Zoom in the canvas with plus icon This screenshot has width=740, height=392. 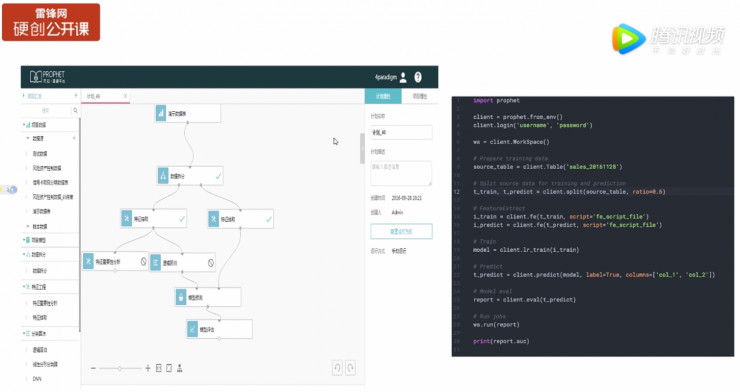(x=148, y=368)
